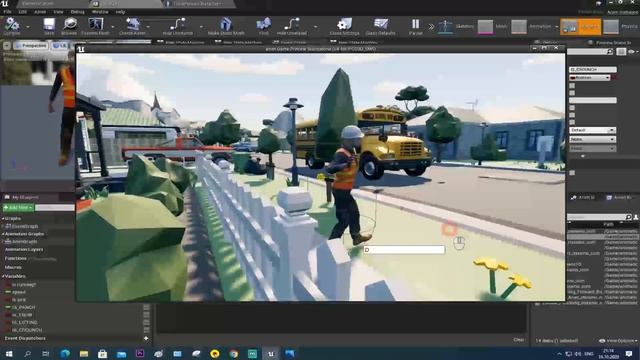Image resolution: width=640 pixels, height=360 pixels.
Task: Toggle eye icon beside IS_CROUNCH variable
Action: [146, 330]
